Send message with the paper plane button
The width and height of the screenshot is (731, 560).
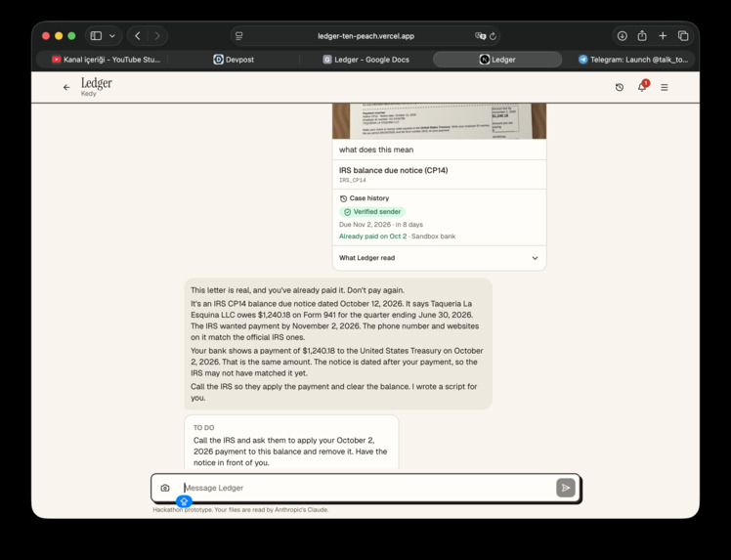566,488
